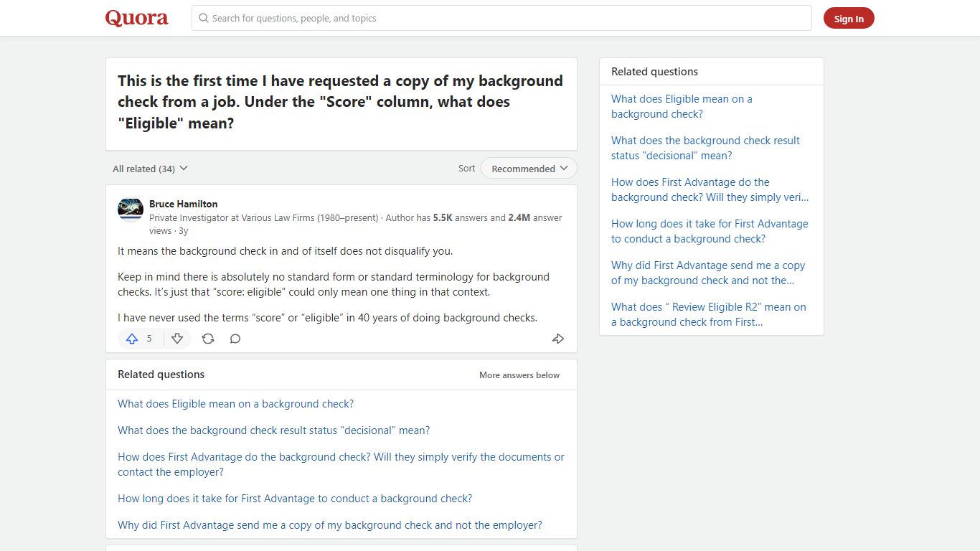980x551 pixels.
Task: Reshare Bruce Hamilton's answer
Action: click(208, 339)
